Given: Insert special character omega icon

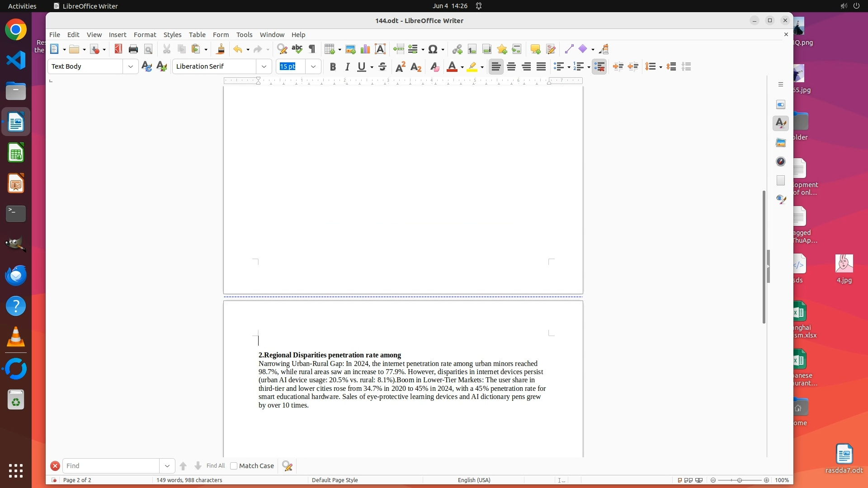Looking at the screenshot, I should point(433,49).
